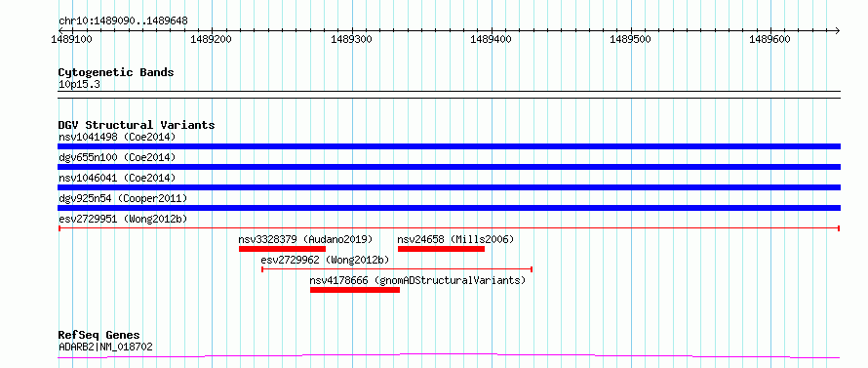The image size is (868, 368).
Task: Click the blue bar for dgv925n54
Action: 449,208
